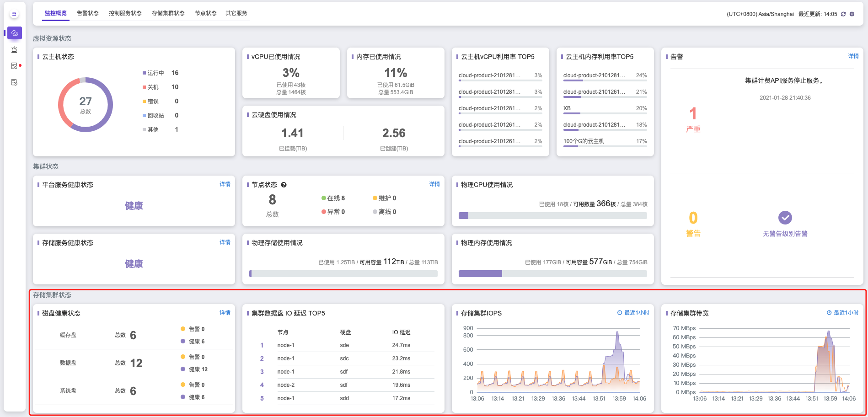868x417 pixels.
Task: Open 最近1小时 selector on 存储集群IOPS
Action: click(633, 313)
